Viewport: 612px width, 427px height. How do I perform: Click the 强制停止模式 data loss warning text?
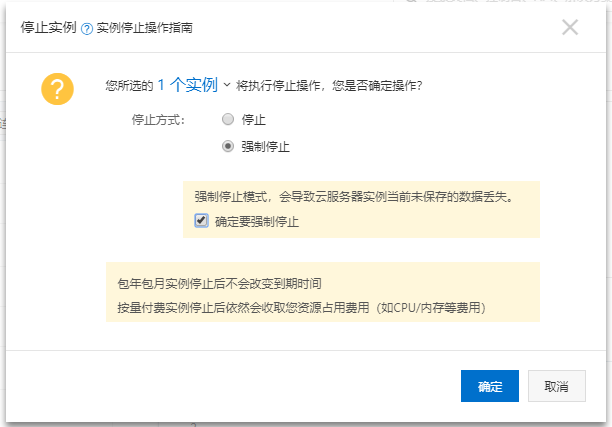[354, 197]
